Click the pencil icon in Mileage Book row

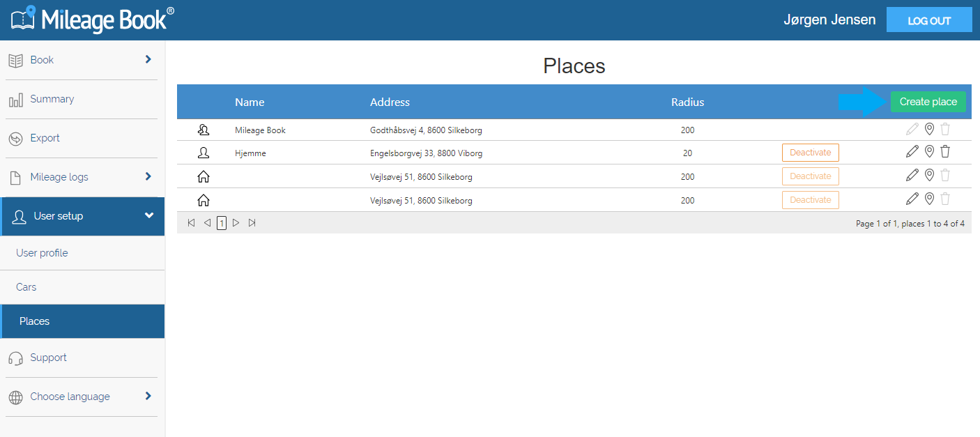912,129
